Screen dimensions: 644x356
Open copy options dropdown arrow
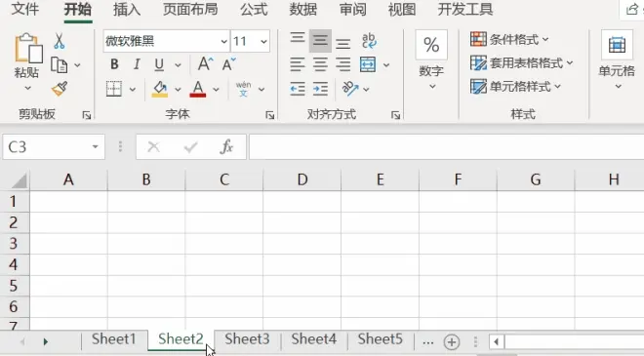coord(77,65)
